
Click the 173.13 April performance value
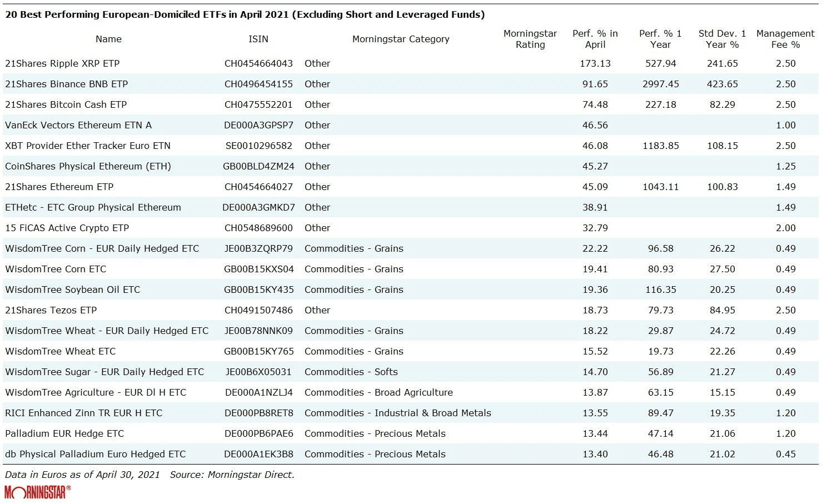coord(595,63)
